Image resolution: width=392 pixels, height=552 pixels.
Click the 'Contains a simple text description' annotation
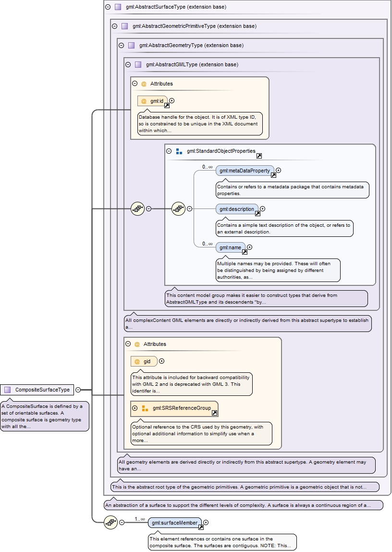point(284,229)
